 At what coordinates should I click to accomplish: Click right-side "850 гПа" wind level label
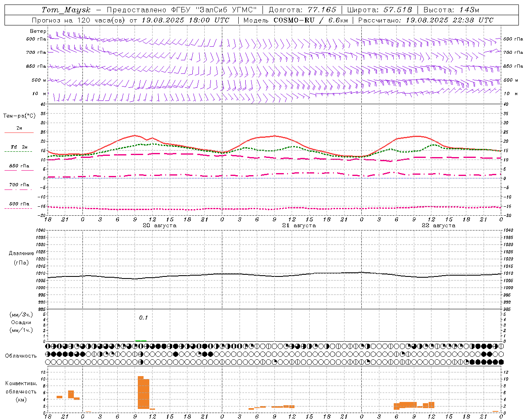pyautogui.click(x=513, y=66)
